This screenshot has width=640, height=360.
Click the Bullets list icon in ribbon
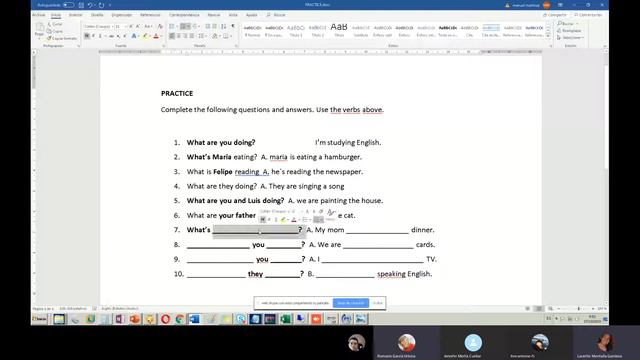click(172, 27)
